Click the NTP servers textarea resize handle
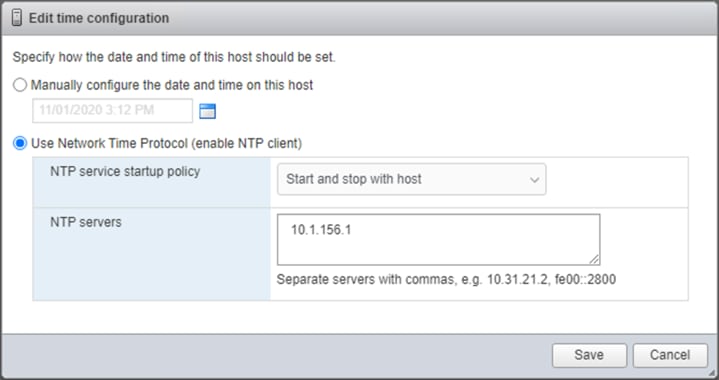Screen dimensions: 719x380 pos(594,259)
